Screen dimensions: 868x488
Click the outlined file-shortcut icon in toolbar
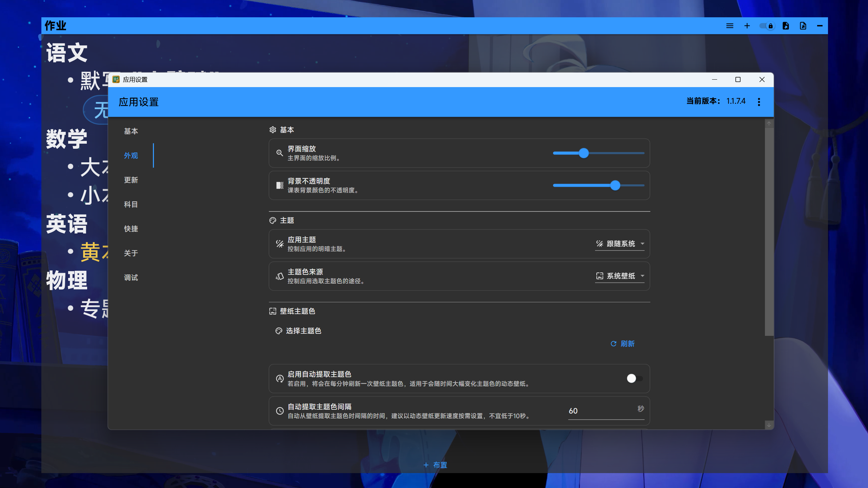(x=803, y=26)
